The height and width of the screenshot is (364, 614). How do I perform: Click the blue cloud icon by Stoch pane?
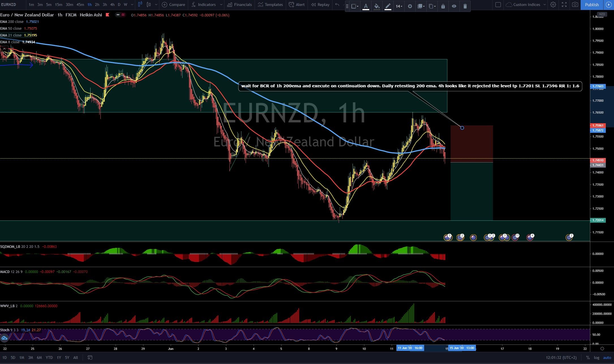point(4,338)
